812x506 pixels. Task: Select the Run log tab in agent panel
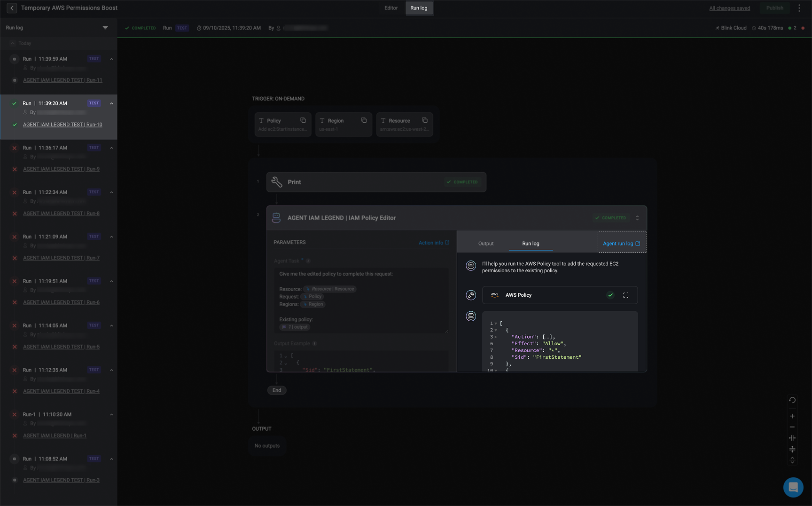531,244
